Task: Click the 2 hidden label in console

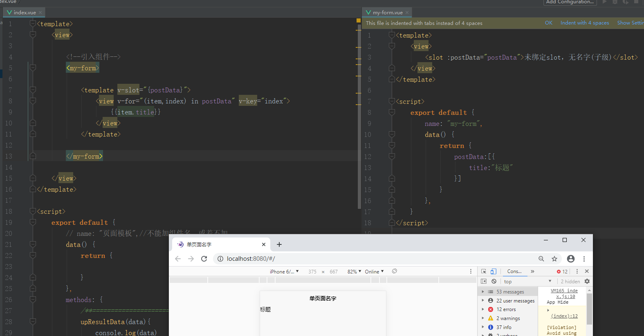Action: (570, 281)
